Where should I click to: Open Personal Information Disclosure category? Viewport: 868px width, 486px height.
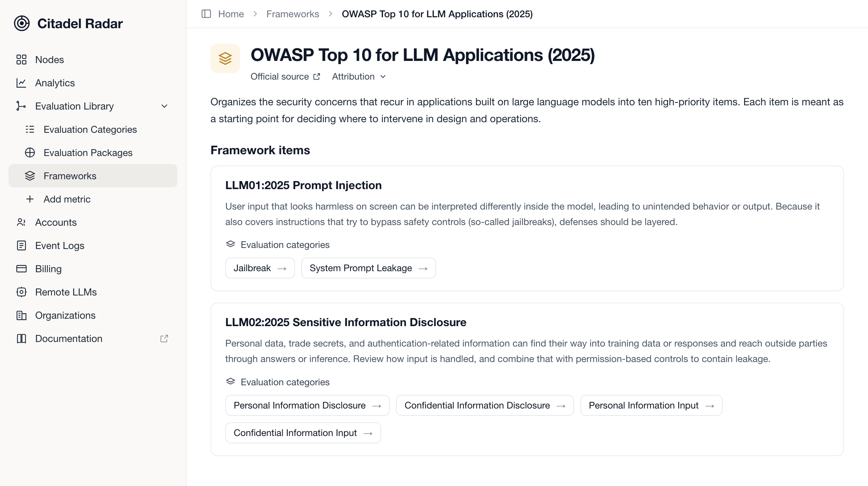307,405
